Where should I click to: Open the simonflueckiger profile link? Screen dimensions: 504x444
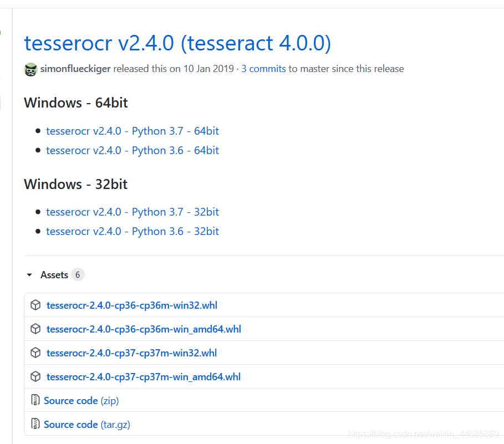(75, 69)
